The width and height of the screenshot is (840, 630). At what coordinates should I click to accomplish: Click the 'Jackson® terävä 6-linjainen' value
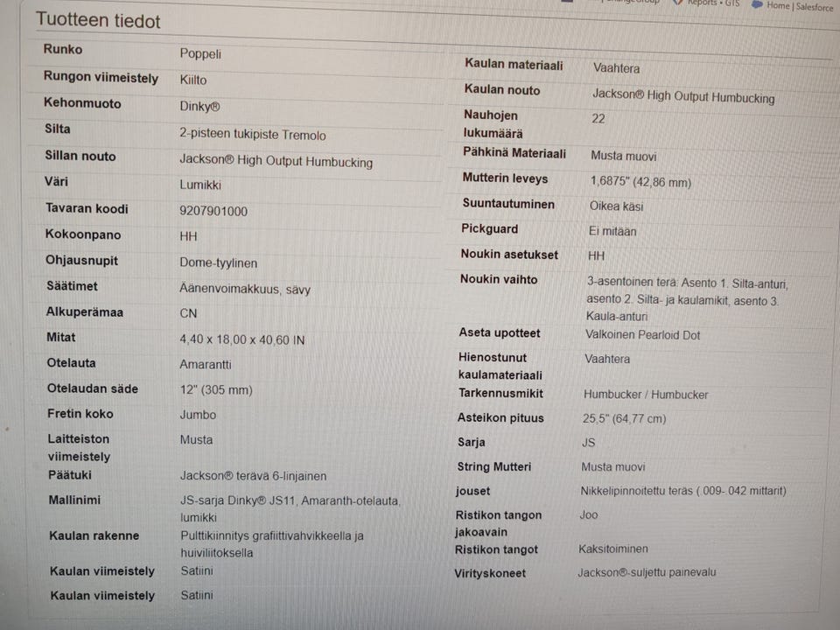coord(254,476)
